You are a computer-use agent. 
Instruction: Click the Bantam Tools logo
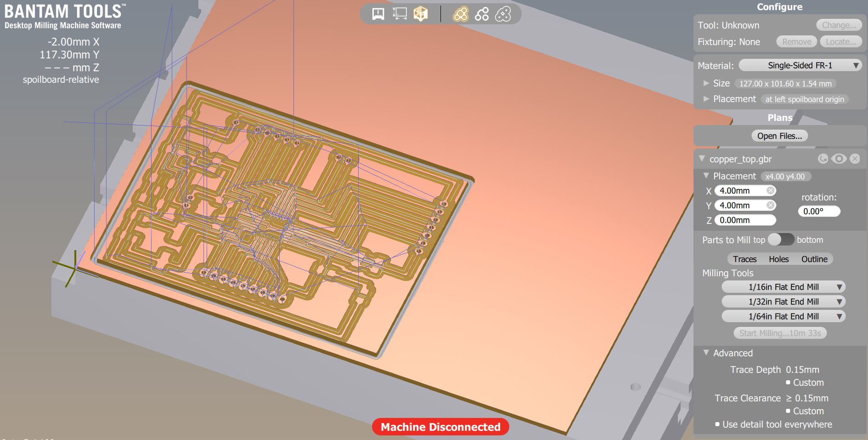pos(65,16)
